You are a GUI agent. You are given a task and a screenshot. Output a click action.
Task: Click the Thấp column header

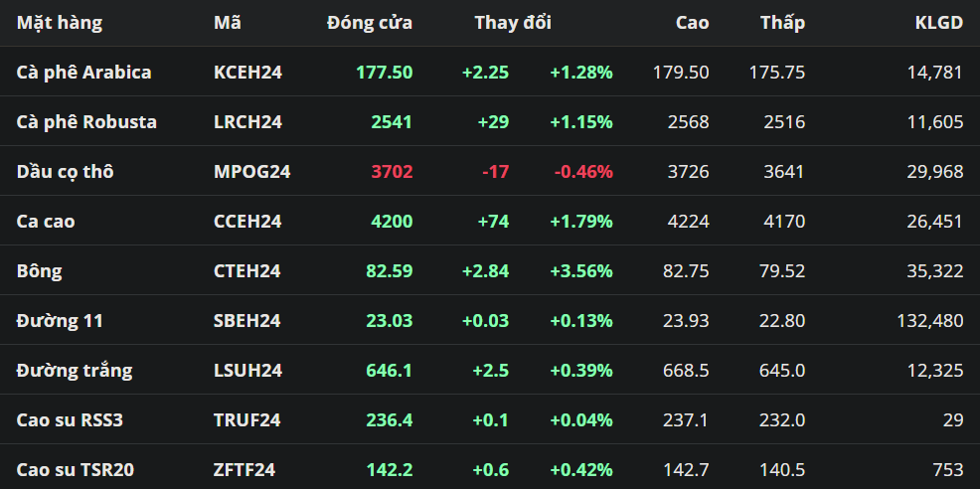click(x=782, y=22)
